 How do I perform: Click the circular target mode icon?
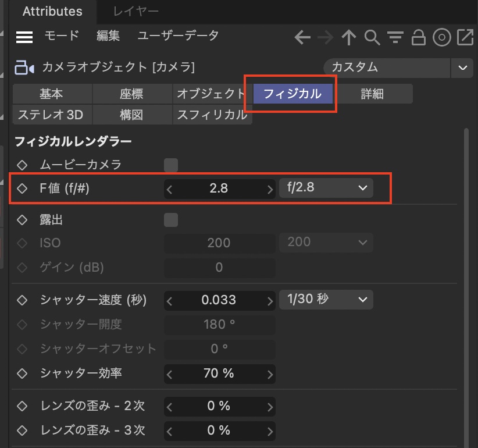442,38
